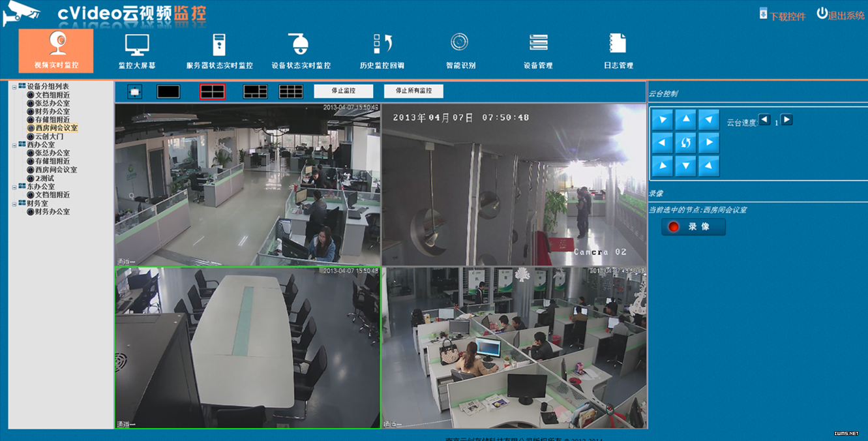Choose the nine-grid video layout icon
The width and height of the screenshot is (868, 441).
click(291, 92)
